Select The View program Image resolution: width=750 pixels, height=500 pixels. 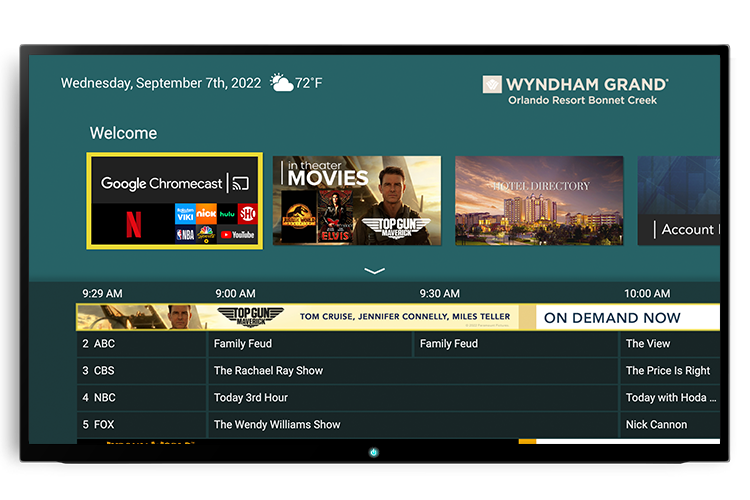pos(670,344)
